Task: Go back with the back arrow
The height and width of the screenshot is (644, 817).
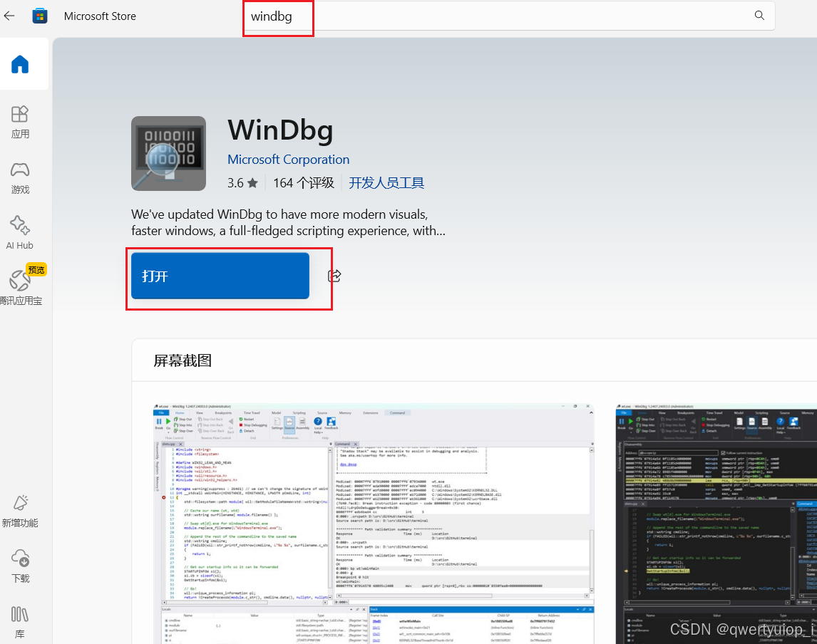Action: [9, 16]
